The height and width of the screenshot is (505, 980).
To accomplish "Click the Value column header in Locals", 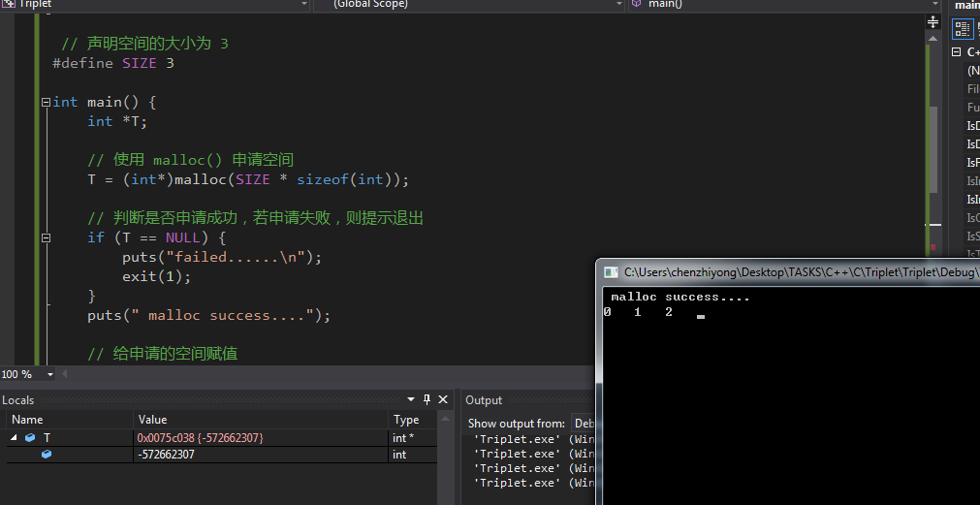I will tap(261, 420).
